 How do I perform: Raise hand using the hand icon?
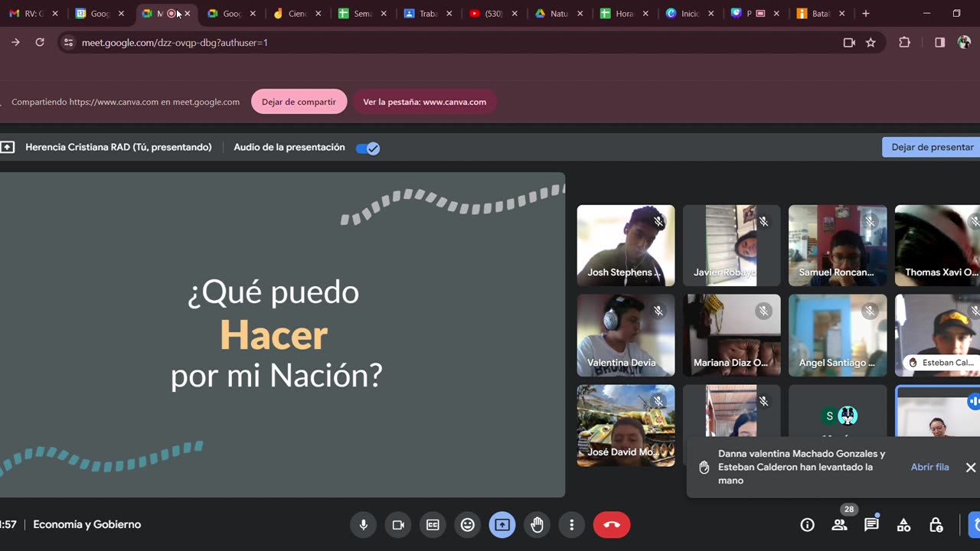pyautogui.click(x=537, y=525)
